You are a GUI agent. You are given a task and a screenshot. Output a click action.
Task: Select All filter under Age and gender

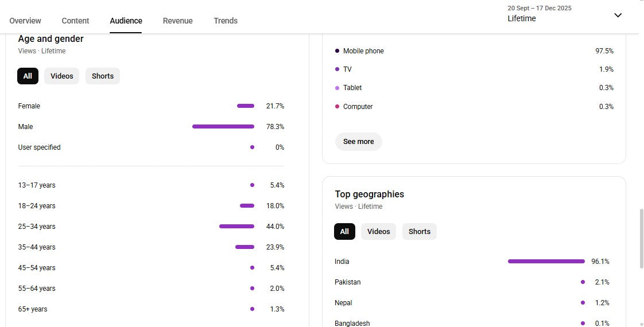28,76
